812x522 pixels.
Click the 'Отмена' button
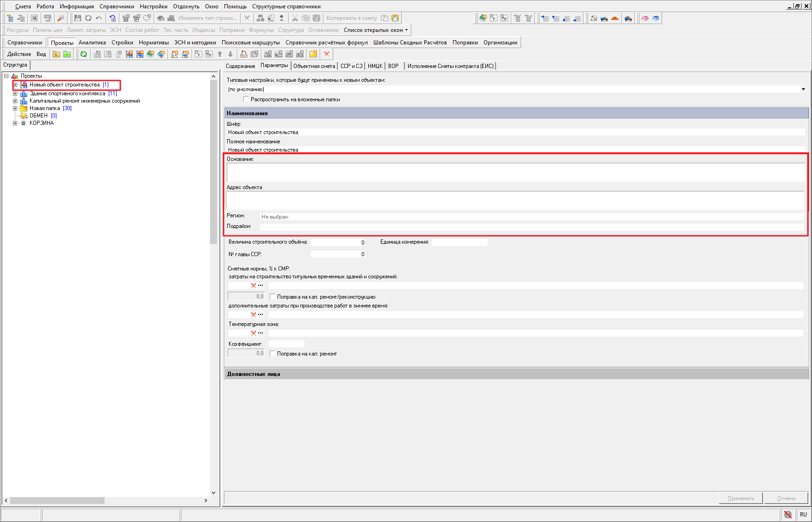click(x=786, y=498)
